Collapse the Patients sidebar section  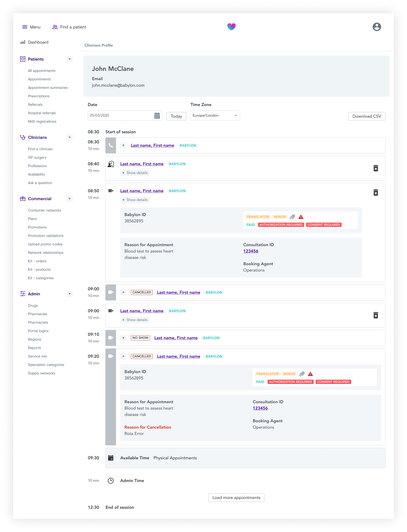[x=70, y=59]
